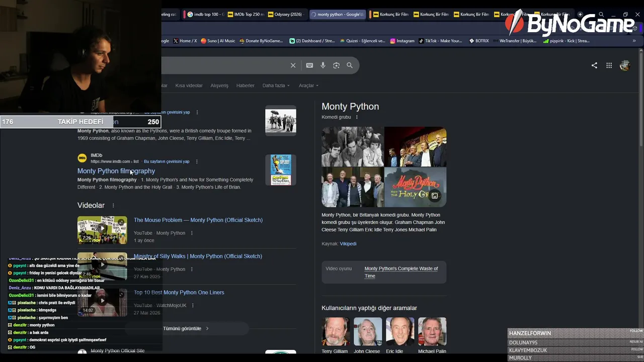Open Top 10 Best Monty Python One Liners
Screen dimensions: 644x362
click(x=179, y=293)
